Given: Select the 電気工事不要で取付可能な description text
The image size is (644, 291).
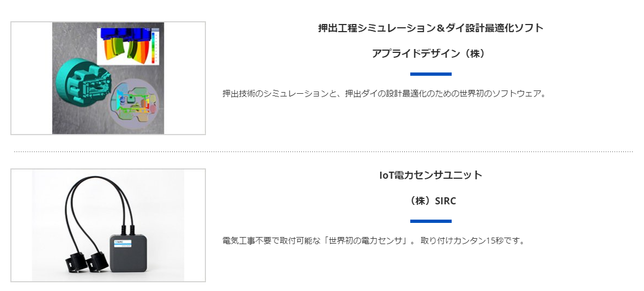Looking at the screenshot, I should [373, 240].
